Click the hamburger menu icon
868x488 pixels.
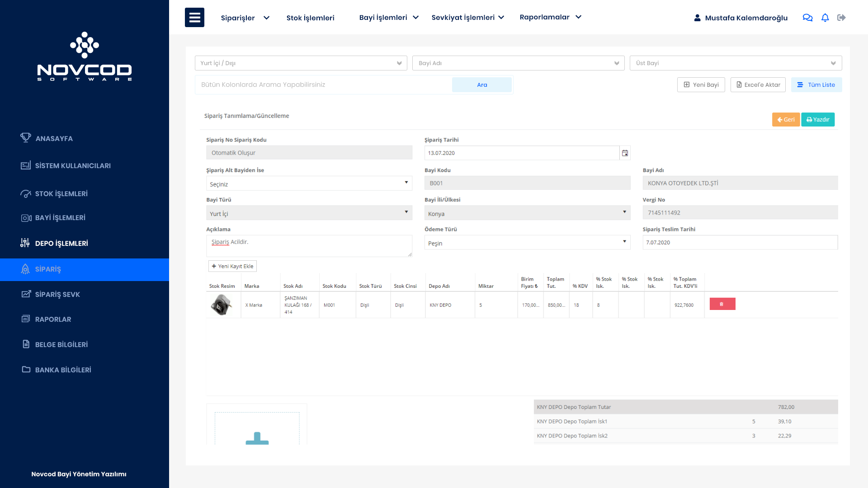click(x=194, y=18)
